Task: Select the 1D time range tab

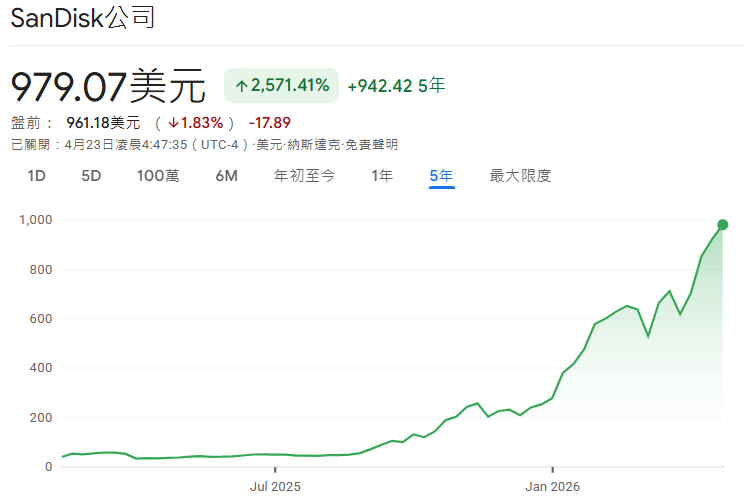Action: 37,176
